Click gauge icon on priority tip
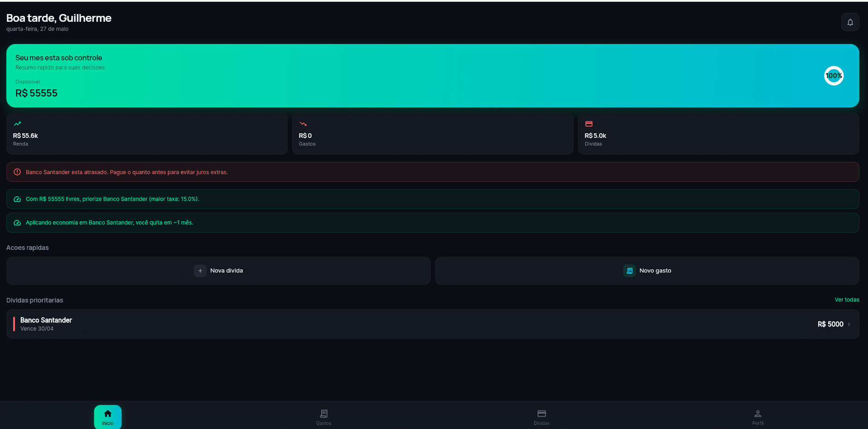This screenshot has height=429, width=868. tap(17, 199)
